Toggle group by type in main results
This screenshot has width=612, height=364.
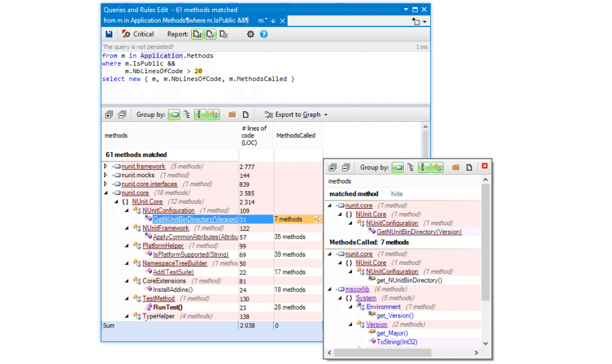coord(213,115)
